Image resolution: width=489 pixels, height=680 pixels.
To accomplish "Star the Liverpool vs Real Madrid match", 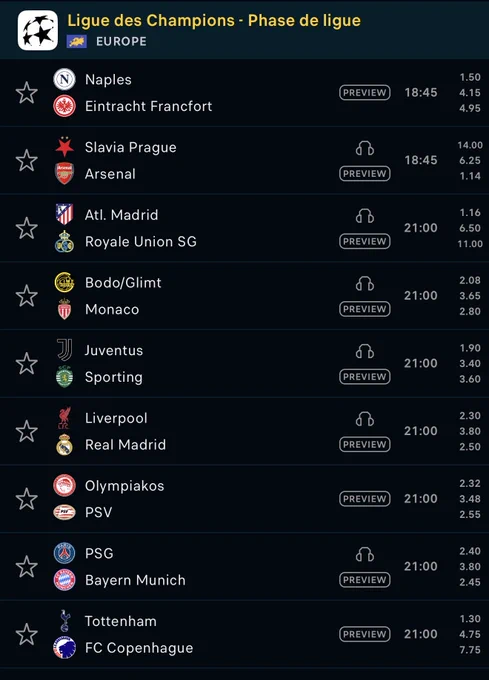I will (26, 431).
